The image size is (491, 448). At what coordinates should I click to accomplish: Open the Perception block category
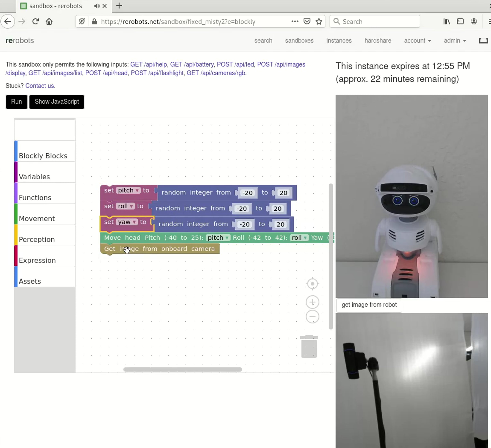tap(37, 239)
